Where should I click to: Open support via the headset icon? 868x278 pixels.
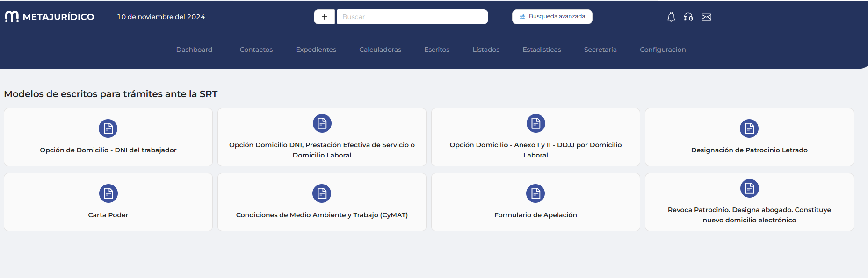[x=688, y=17]
